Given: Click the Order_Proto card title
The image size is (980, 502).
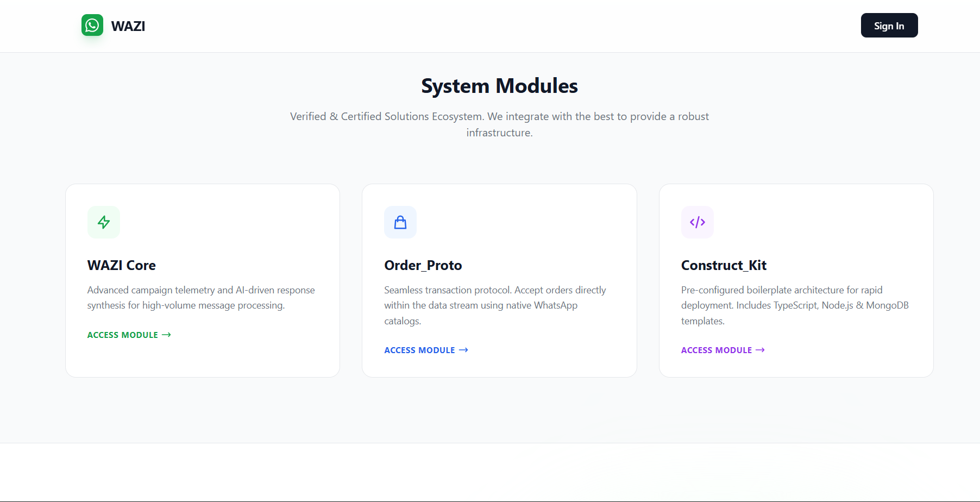Looking at the screenshot, I should [423, 266].
